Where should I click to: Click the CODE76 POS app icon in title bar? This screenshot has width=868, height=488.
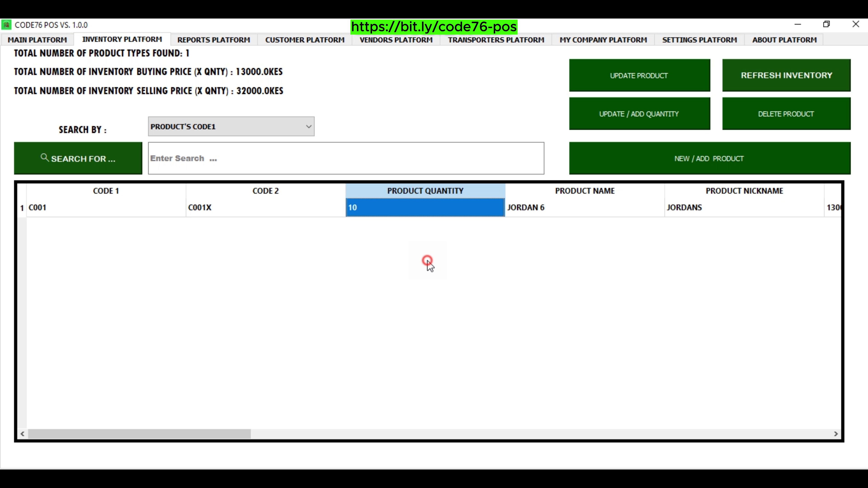point(6,25)
